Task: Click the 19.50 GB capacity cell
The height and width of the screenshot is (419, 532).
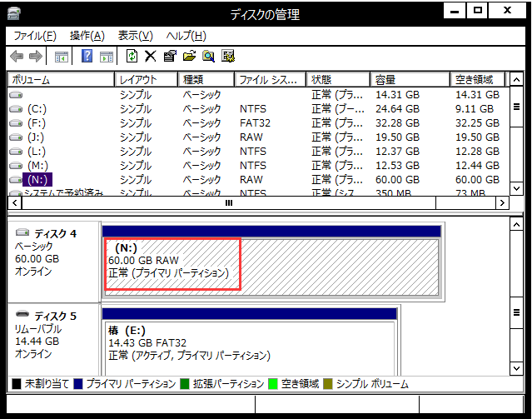Action: (397, 137)
